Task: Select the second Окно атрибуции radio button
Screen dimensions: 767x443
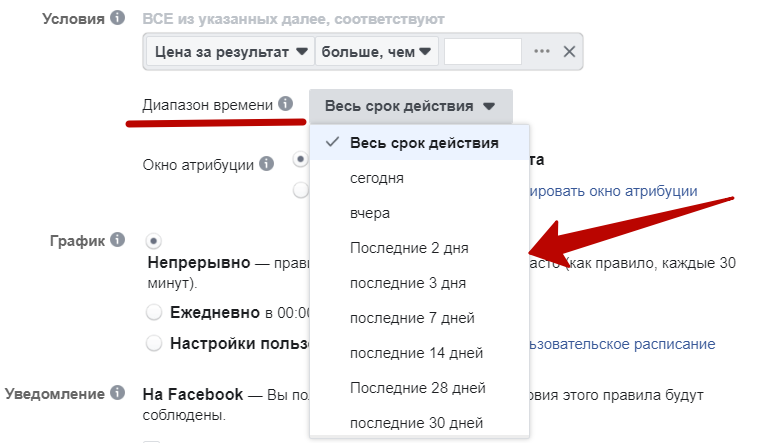Action: 301,190
